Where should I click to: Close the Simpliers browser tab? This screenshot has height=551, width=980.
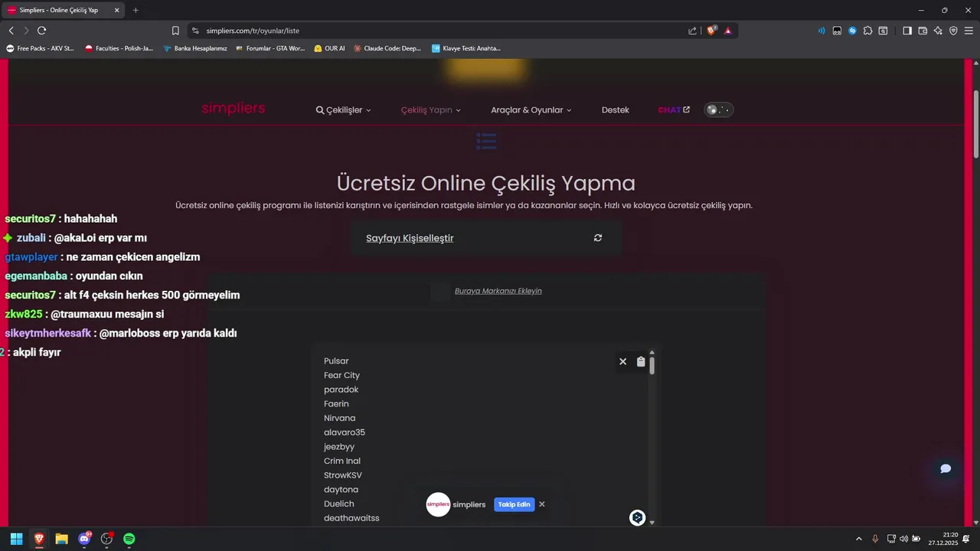[x=115, y=10]
